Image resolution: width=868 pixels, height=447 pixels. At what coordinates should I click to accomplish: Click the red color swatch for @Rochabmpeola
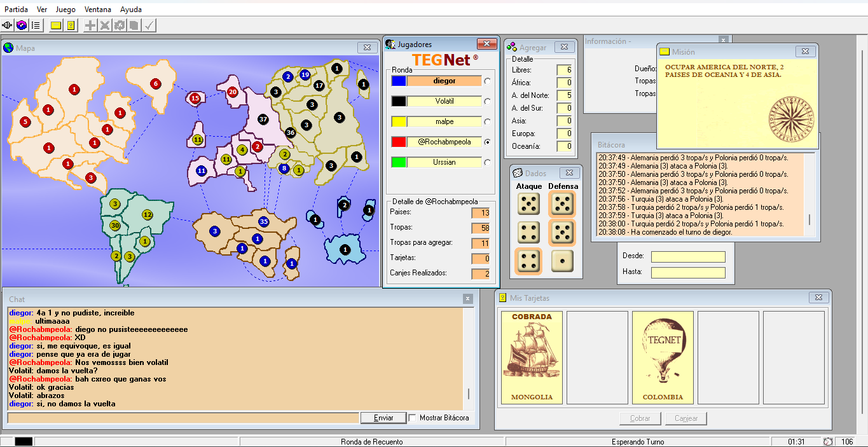[399, 142]
